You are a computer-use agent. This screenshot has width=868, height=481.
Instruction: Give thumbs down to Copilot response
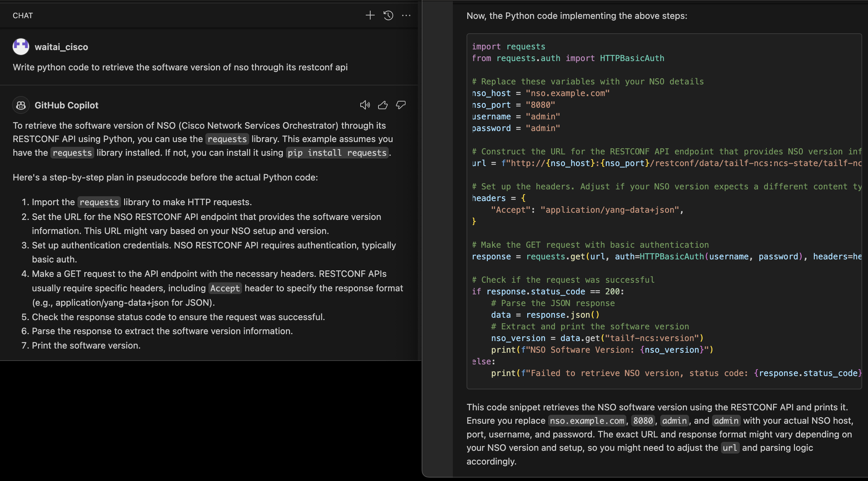tap(401, 105)
